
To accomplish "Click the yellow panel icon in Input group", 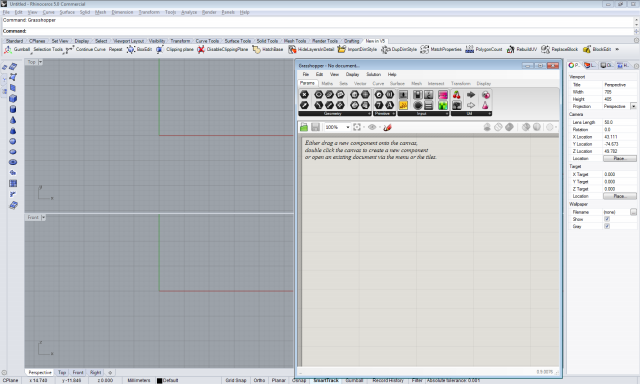I will [x=403, y=105].
